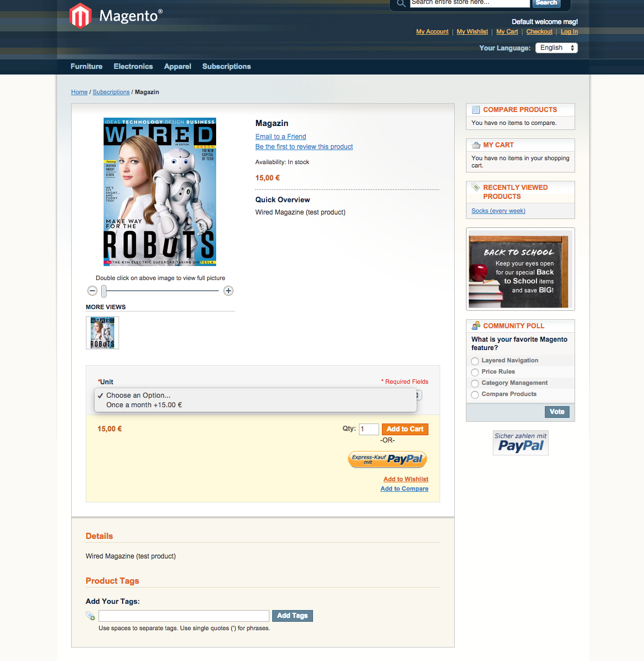
Task: Click the zoom in plus icon
Action: tap(228, 291)
